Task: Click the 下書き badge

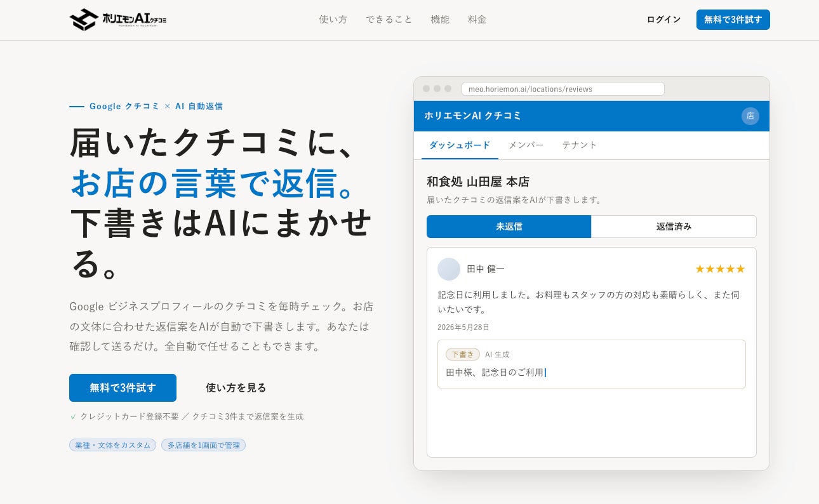Action: pyautogui.click(x=463, y=354)
